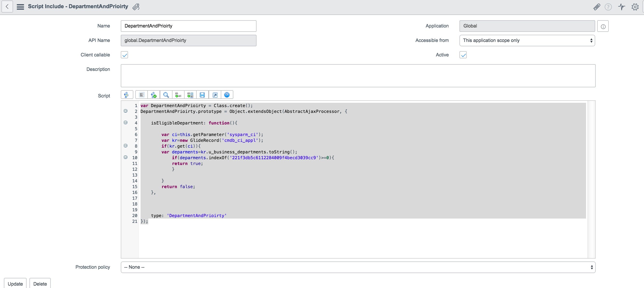
Task: Save the script with floppy disk icon
Action: pyautogui.click(x=202, y=95)
